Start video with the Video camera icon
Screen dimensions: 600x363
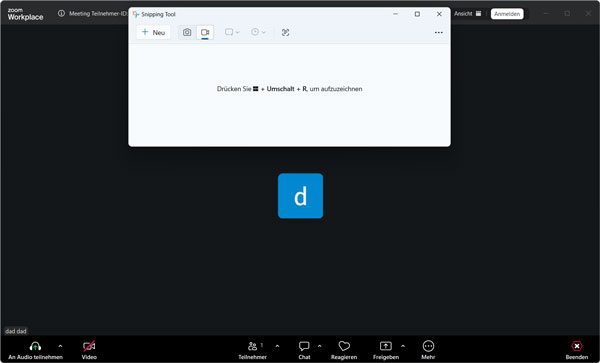click(89, 350)
